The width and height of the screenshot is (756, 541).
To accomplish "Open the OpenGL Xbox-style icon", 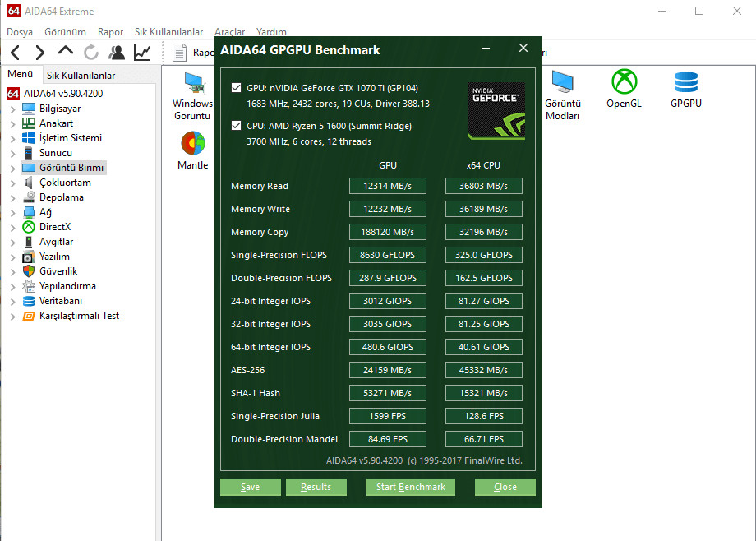I will click(625, 81).
